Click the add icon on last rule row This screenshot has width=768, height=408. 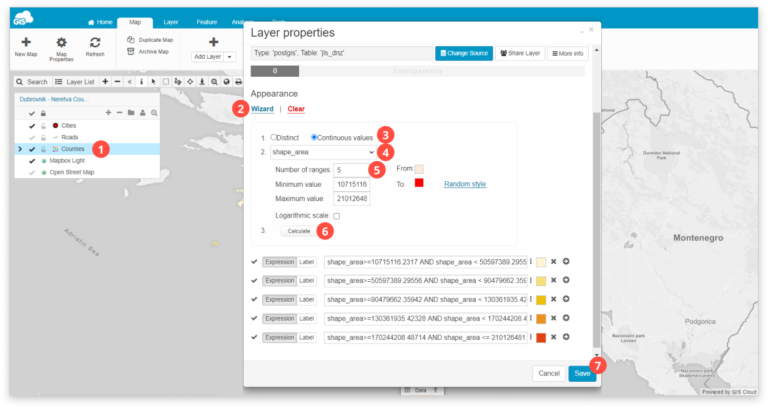click(565, 338)
